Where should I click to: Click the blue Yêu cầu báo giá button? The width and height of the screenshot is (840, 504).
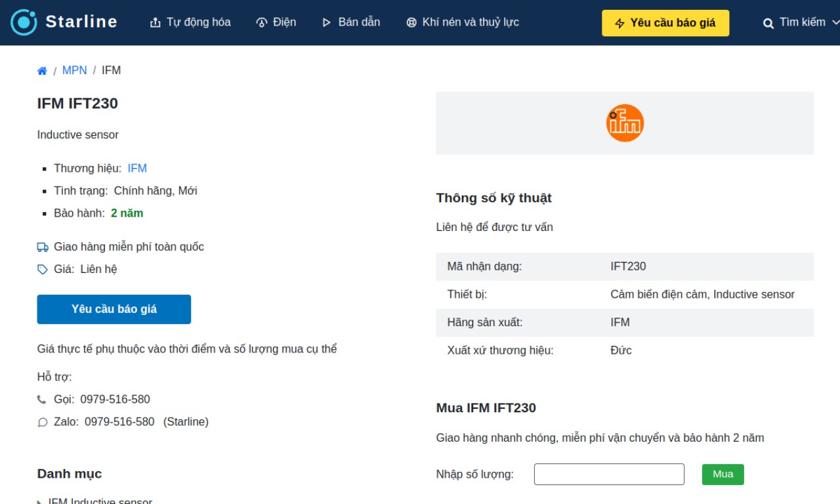pos(114,309)
